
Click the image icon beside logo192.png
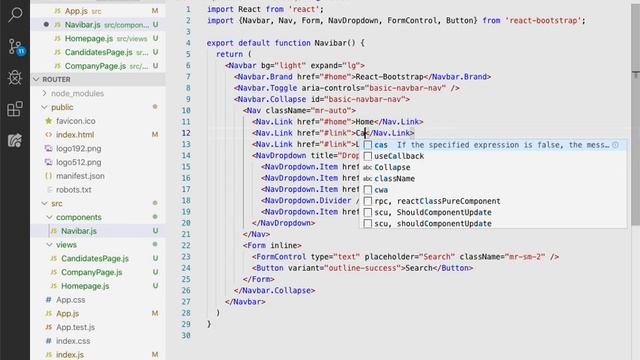pos(49,149)
